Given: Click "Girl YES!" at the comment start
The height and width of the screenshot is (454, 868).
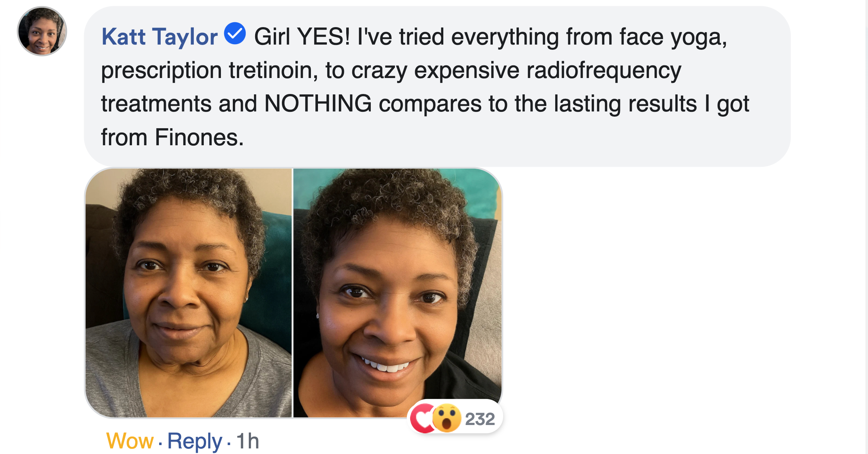Looking at the screenshot, I should point(302,37).
